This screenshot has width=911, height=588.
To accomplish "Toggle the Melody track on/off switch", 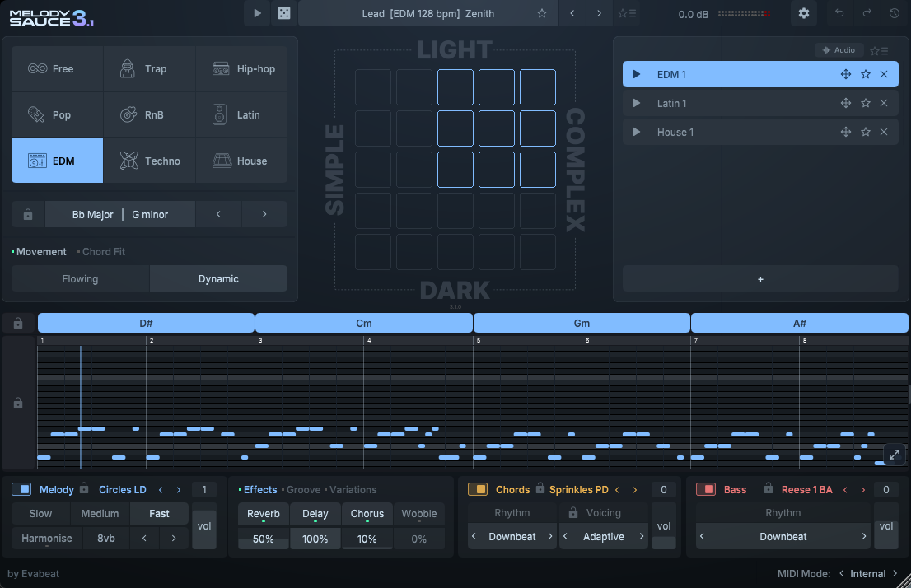I will click(x=21, y=489).
